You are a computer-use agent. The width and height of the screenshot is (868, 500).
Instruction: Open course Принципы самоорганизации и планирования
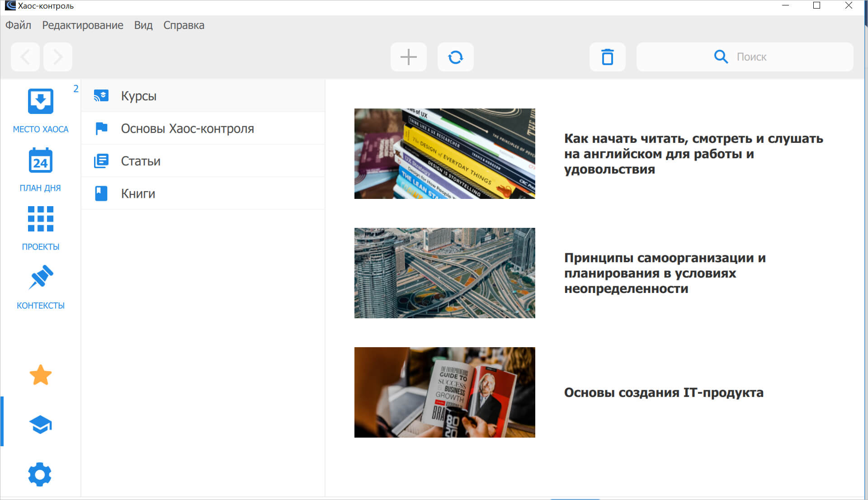(665, 273)
